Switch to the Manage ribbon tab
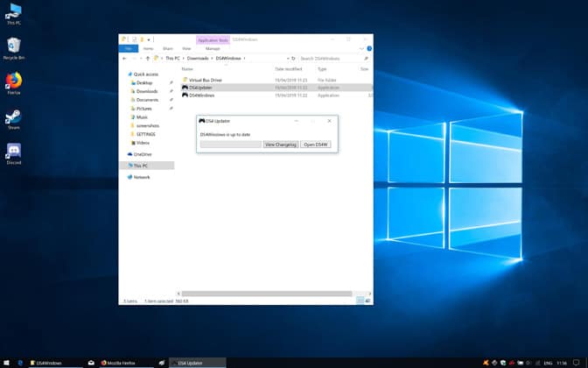Image resolution: width=588 pixels, height=368 pixels. coord(213,49)
